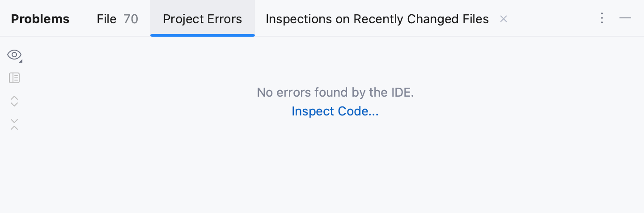Switch to the File tab
Image resolution: width=644 pixels, height=213 pixels.
pos(106,19)
